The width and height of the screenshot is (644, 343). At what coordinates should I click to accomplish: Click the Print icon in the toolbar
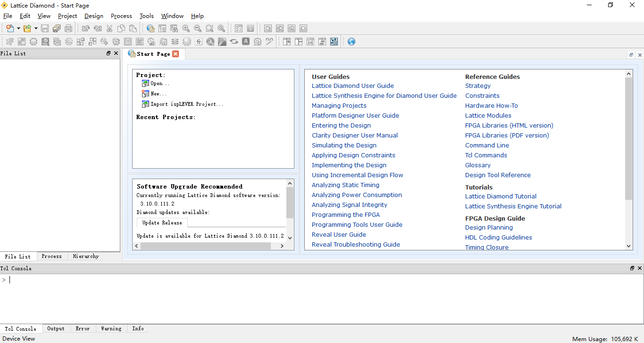(x=68, y=28)
